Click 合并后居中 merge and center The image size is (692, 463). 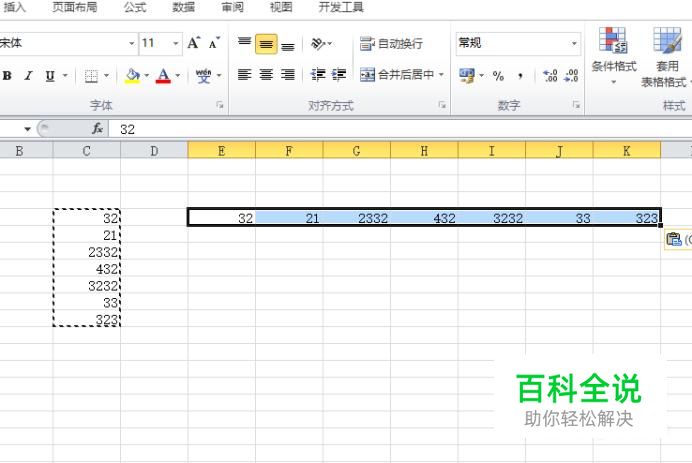coord(396,75)
